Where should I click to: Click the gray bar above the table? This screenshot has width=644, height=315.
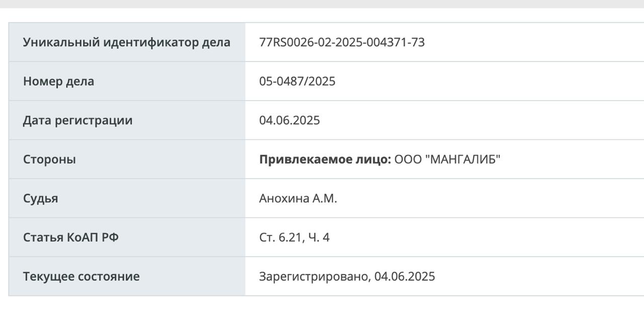[x=322, y=4]
